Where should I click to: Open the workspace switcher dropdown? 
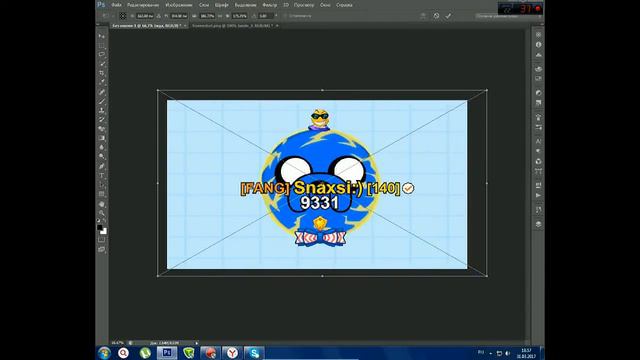click(508, 16)
